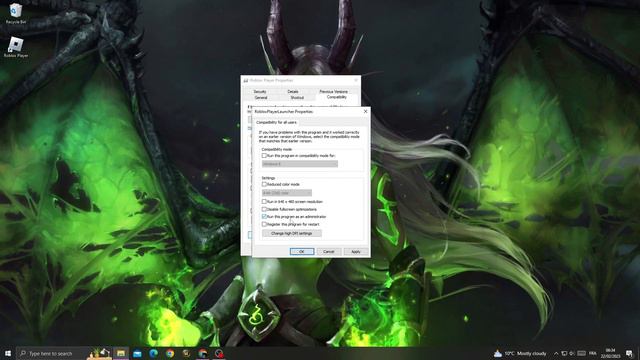Click the FRA input language indicator
The image size is (640, 360).
coord(593,353)
